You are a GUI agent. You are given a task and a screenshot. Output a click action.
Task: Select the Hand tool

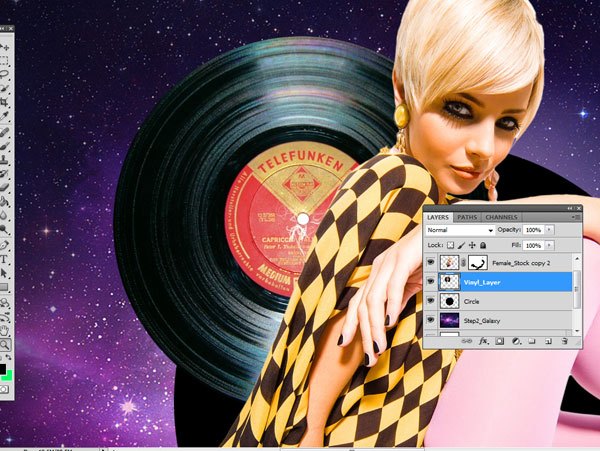(5, 331)
